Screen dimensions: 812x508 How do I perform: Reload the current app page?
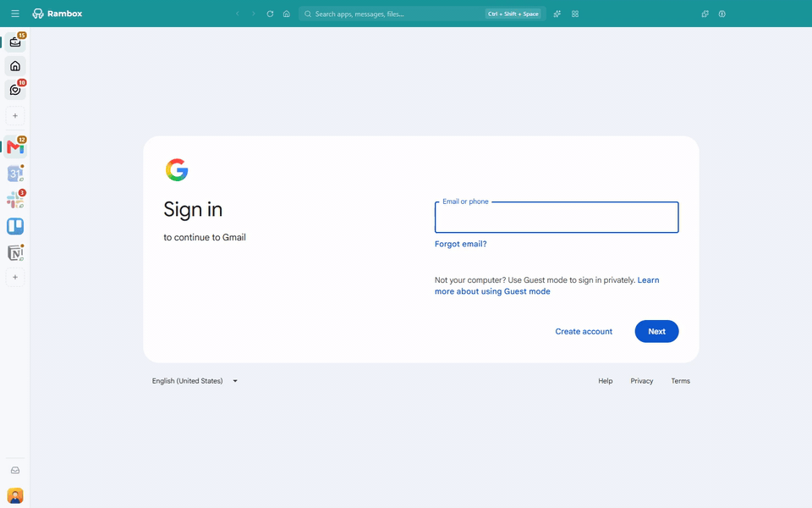pos(270,14)
